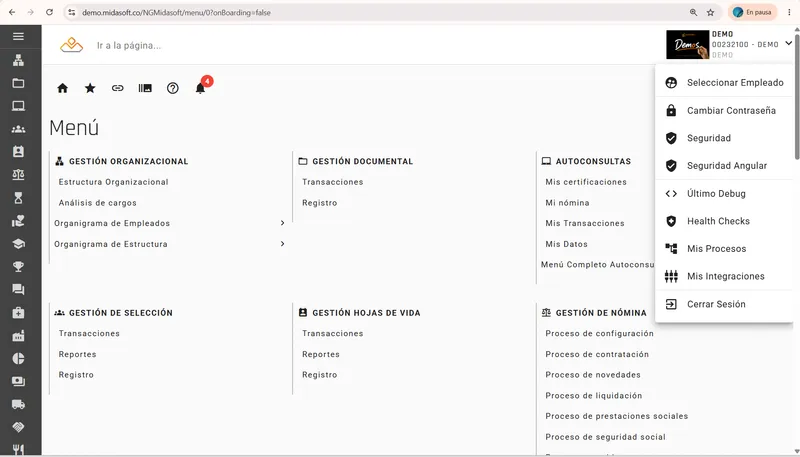
Task: Click the trophy icon in sidebar
Action: [18, 267]
